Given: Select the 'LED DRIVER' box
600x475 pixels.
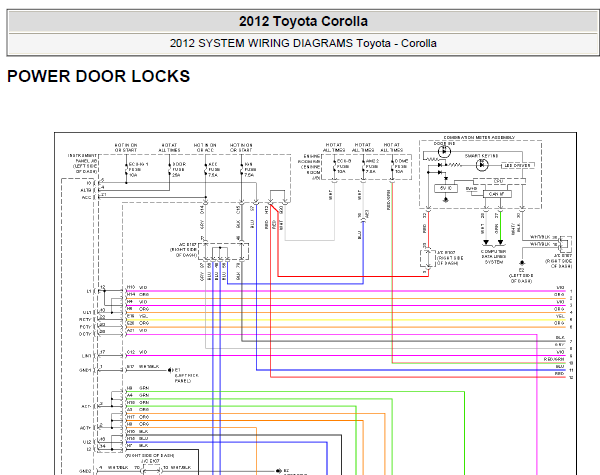Looking at the screenshot, I should 517,165.
